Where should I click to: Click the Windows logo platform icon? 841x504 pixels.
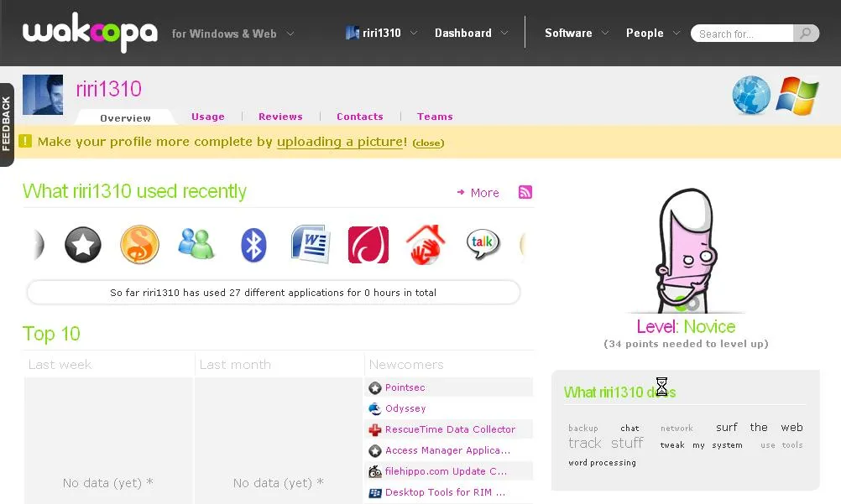tap(797, 96)
